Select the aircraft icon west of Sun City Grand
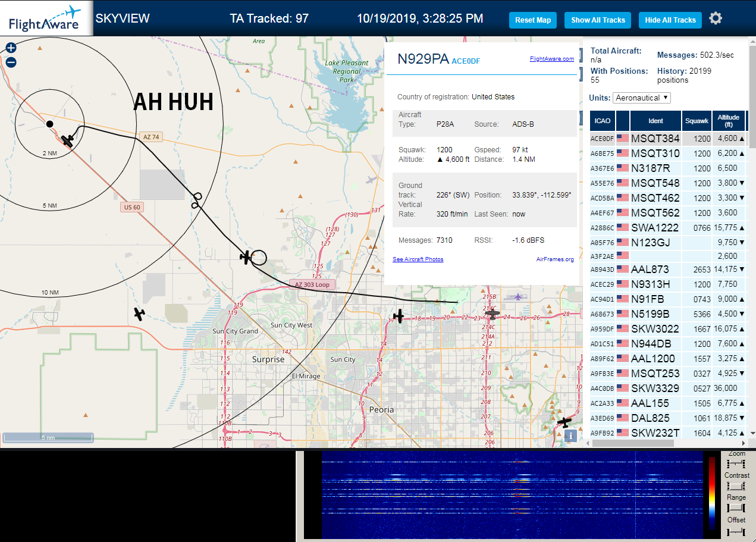The image size is (756, 542). [x=139, y=314]
